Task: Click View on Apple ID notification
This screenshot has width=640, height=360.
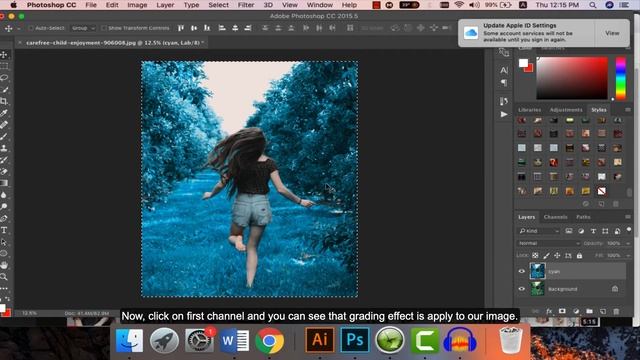Action: [x=612, y=33]
